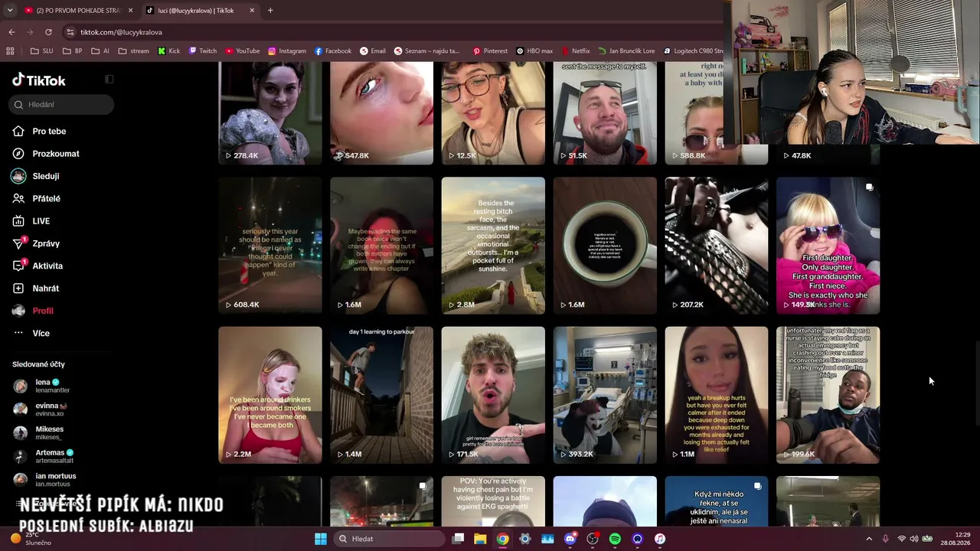Viewport: 980px width, 551px height.
Task: Open the Pinterest bookmark
Action: [x=490, y=51]
